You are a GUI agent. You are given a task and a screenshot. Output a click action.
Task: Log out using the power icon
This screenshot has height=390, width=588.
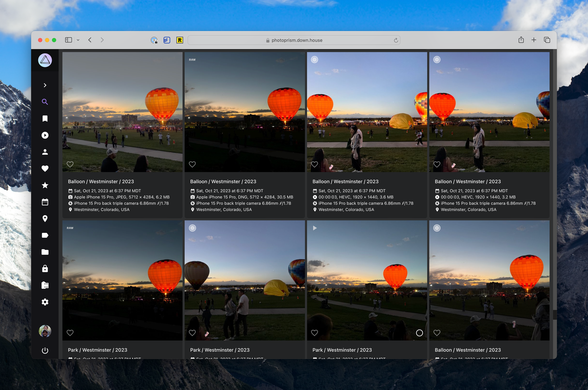[45, 350]
